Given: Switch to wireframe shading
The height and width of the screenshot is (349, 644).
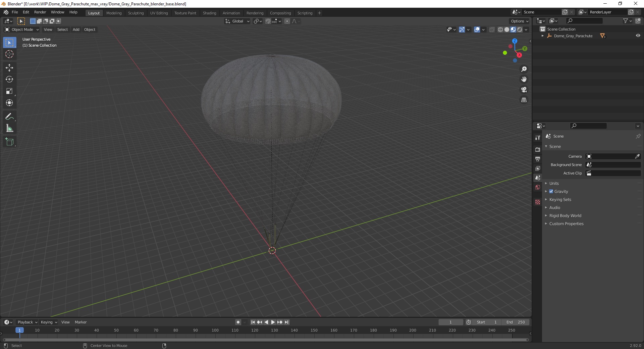Looking at the screenshot, I should click(x=500, y=30).
